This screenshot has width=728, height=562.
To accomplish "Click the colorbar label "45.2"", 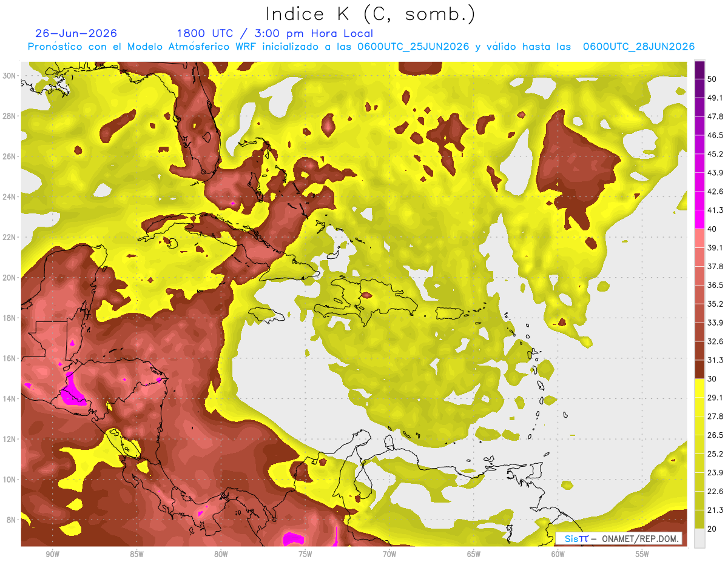I will click(715, 154).
